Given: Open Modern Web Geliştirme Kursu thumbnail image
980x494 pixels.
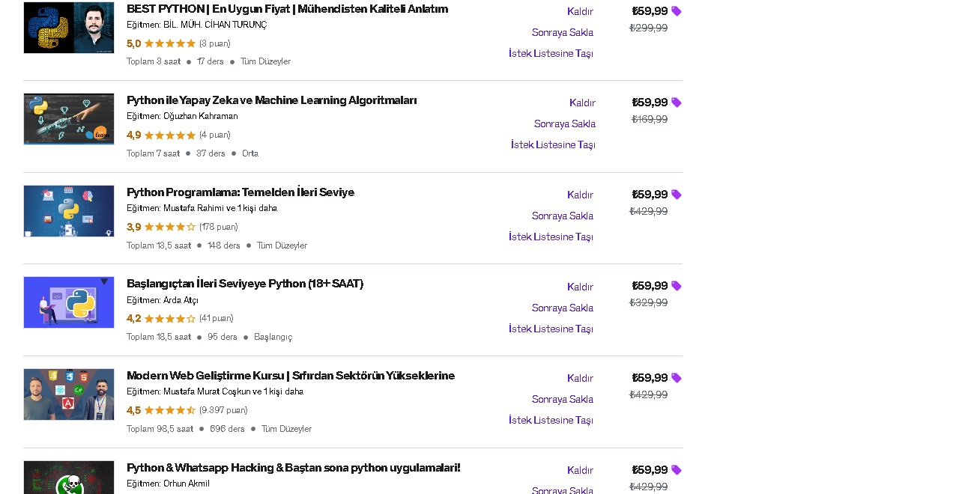Looking at the screenshot, I should click(x=69, y=394).
